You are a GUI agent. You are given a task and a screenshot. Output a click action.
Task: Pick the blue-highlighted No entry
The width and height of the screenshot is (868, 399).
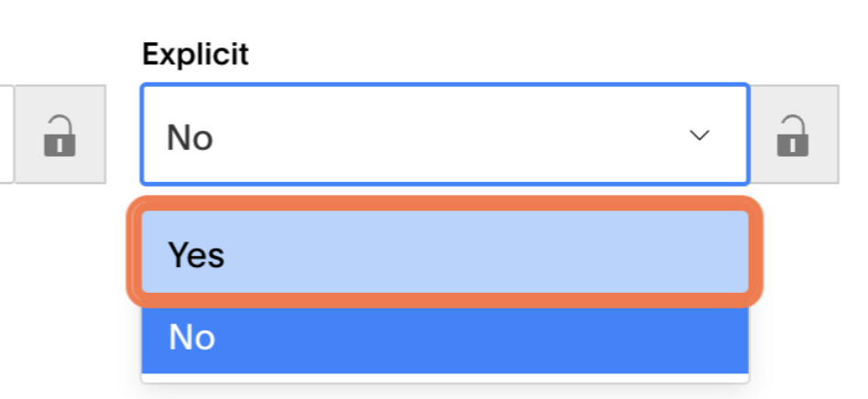coord(445,337)
